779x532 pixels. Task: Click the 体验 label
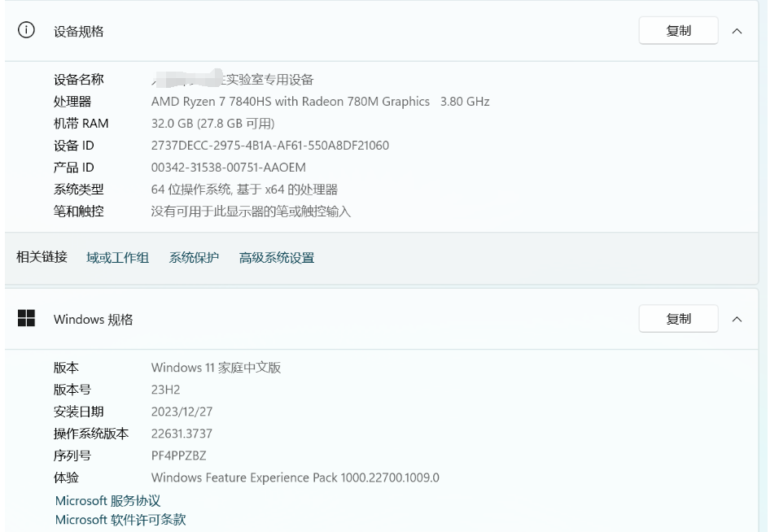[x=66, y=477]
